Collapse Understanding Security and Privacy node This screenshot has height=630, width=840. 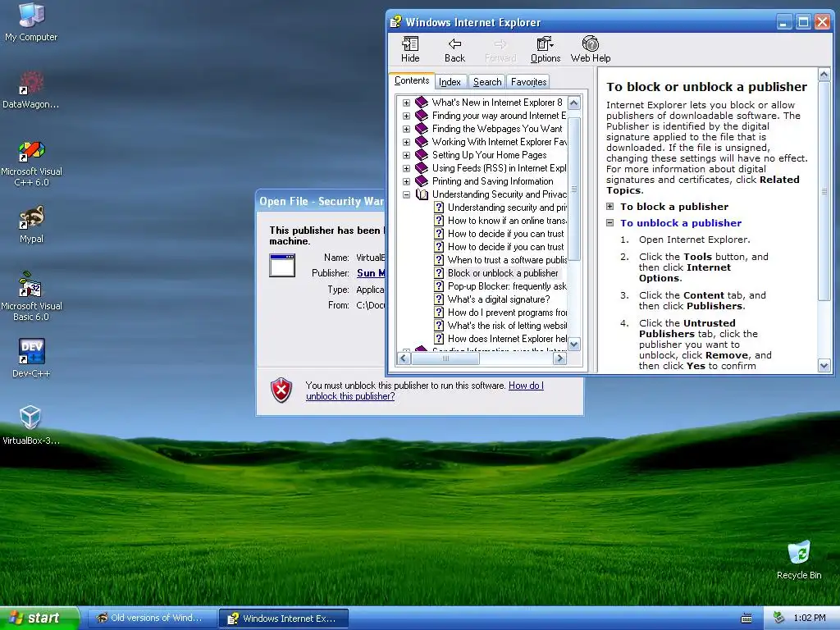pyautogui.click(x=406, y=194)
